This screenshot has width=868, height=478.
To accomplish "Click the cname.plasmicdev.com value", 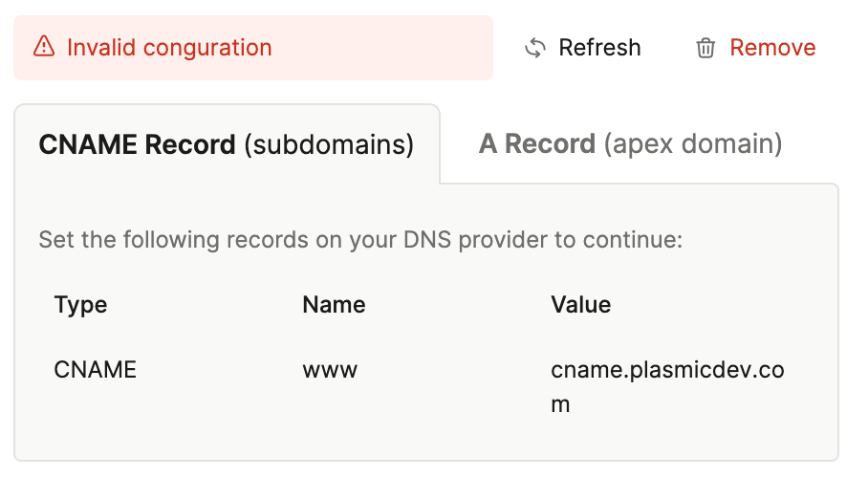I will (x=667, y=369).
